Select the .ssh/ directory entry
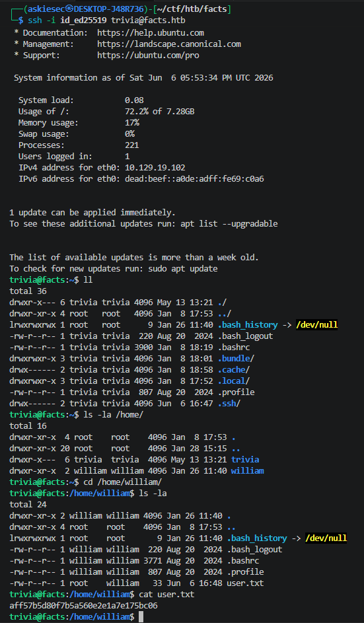 [229, 403]
